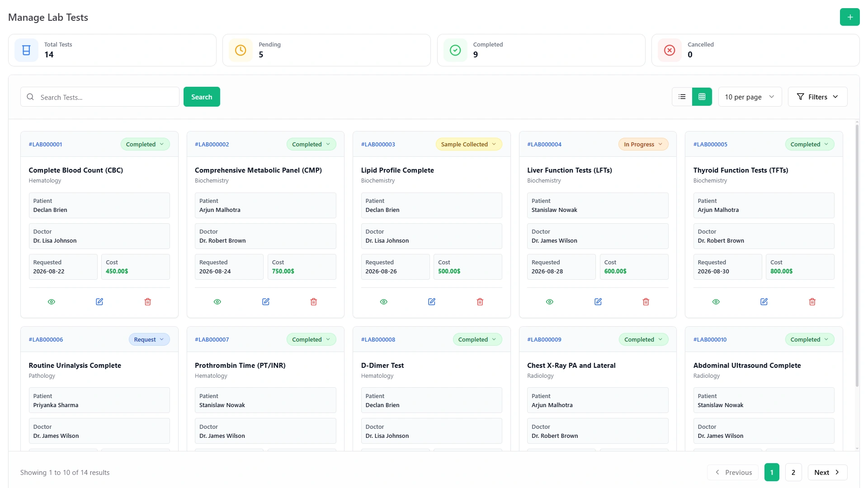Delete the Liver Function Tests card

coord(646,302)
